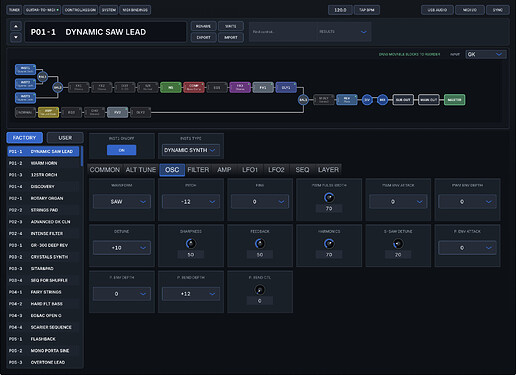Select the INST2 block in signal chain

25,84
